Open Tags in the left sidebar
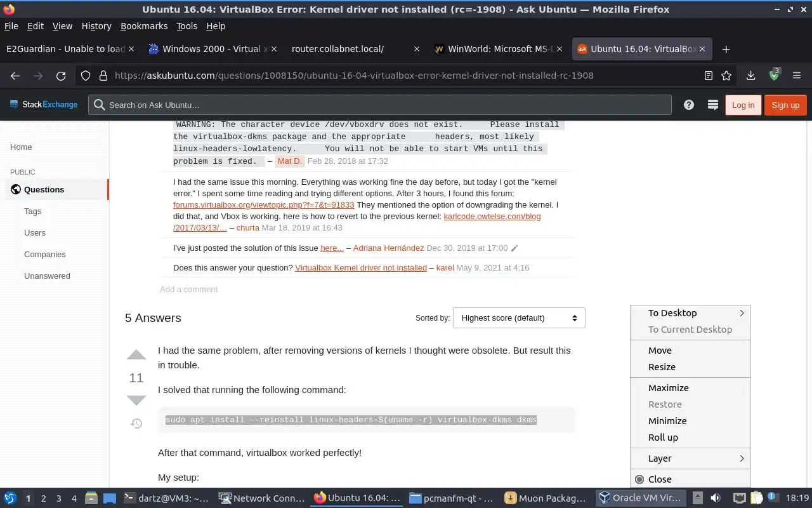The image size is (812, 508). (33, 211)
